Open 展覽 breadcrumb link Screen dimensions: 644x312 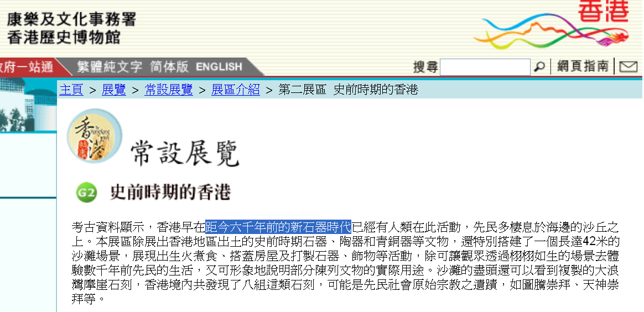click(x=114, y=90)
